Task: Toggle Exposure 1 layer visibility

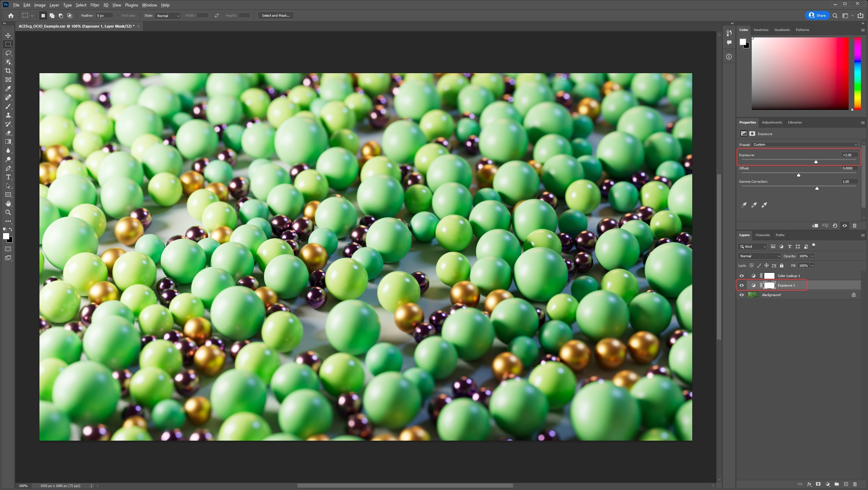Action: (742, 285)
